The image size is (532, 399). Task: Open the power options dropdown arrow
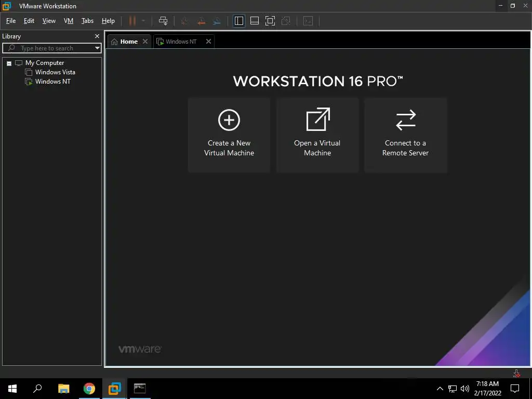point(143,21)
